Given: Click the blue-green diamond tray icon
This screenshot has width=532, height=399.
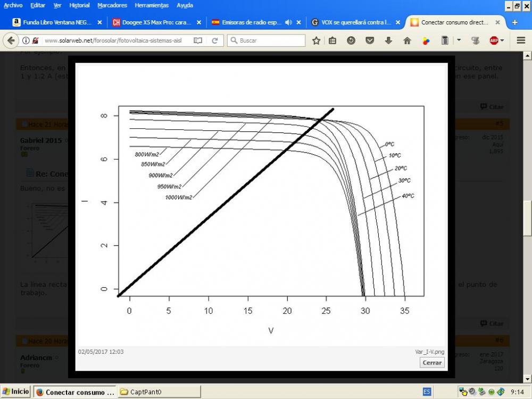Looking at the screenshot, I should point(501,392).
